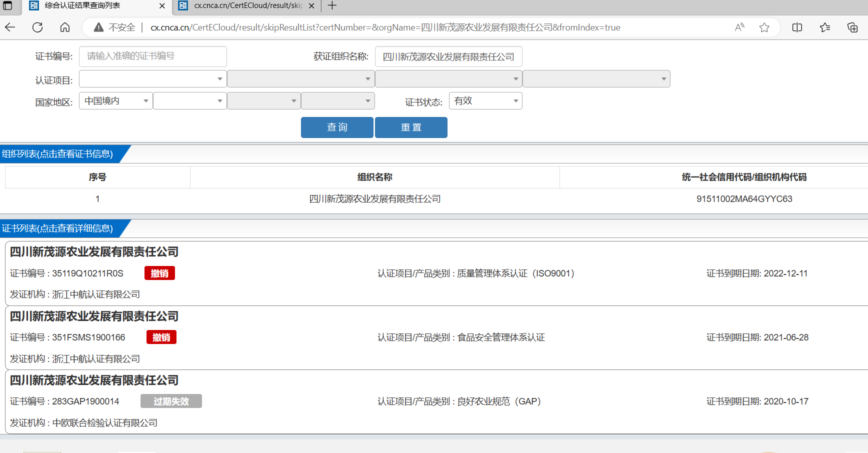The image size is (868, 453).
Task: Open the second 国家地区 dropdown
Action: (x=190, y=101)
